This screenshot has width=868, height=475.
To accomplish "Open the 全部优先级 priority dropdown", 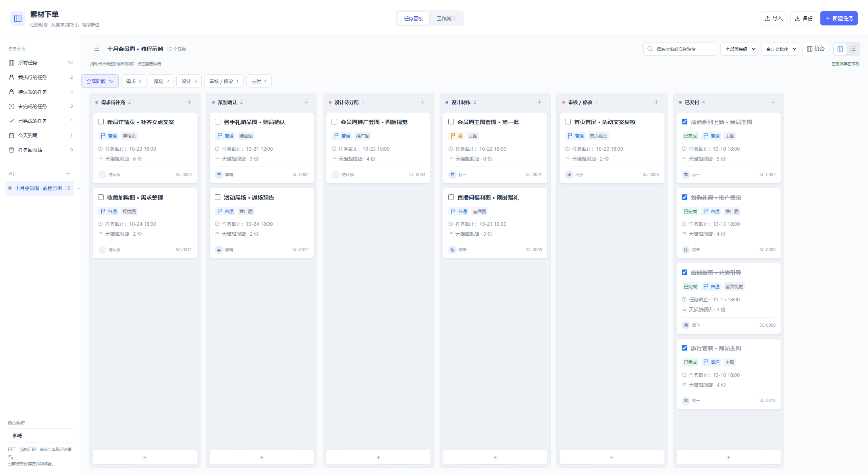I will 739,49.
